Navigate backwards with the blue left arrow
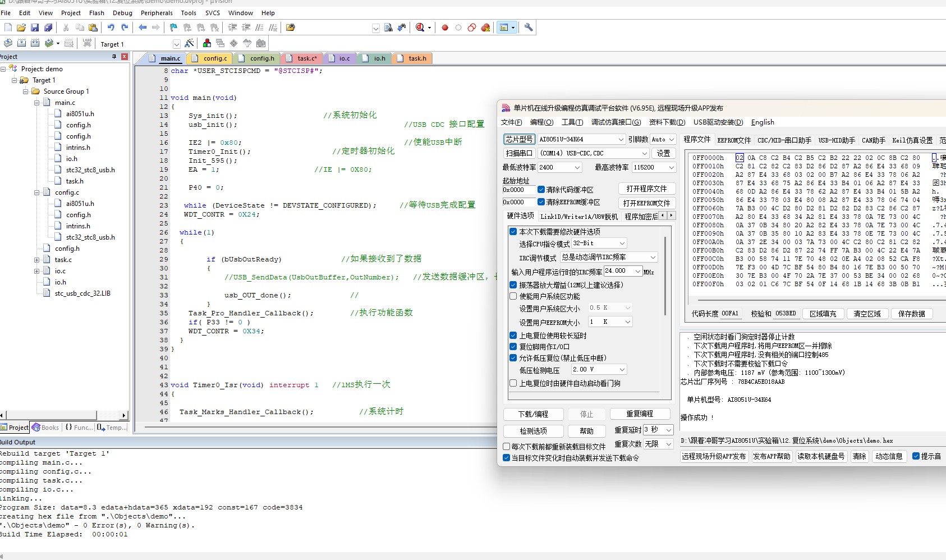The height and width of the screenshot is (560, 946). (143, 27)
